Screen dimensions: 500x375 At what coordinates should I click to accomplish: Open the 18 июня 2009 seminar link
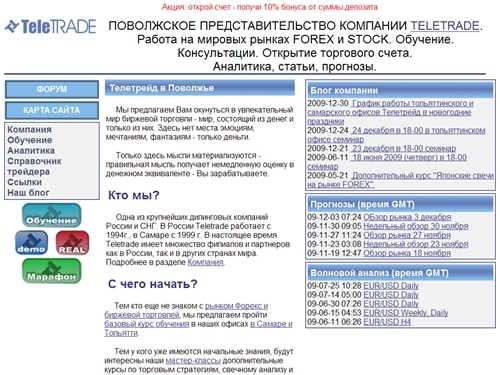click(x=387, y=162)
